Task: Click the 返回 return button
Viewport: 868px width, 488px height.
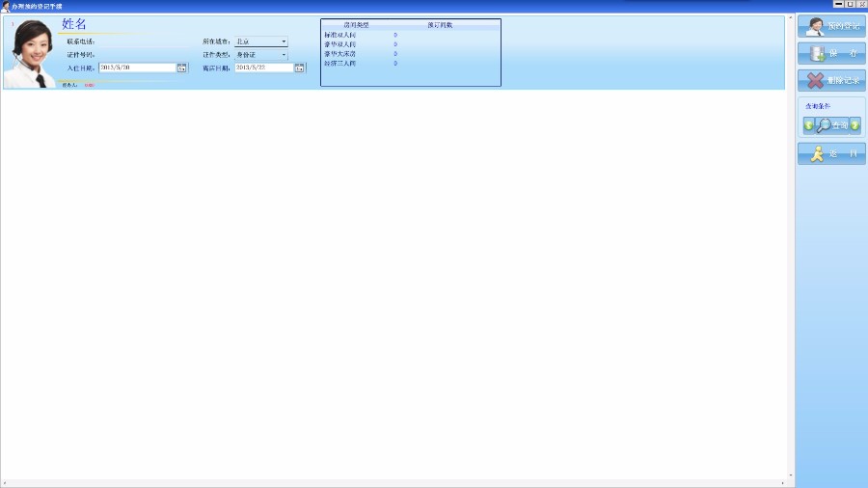Action: coord(831,153)
